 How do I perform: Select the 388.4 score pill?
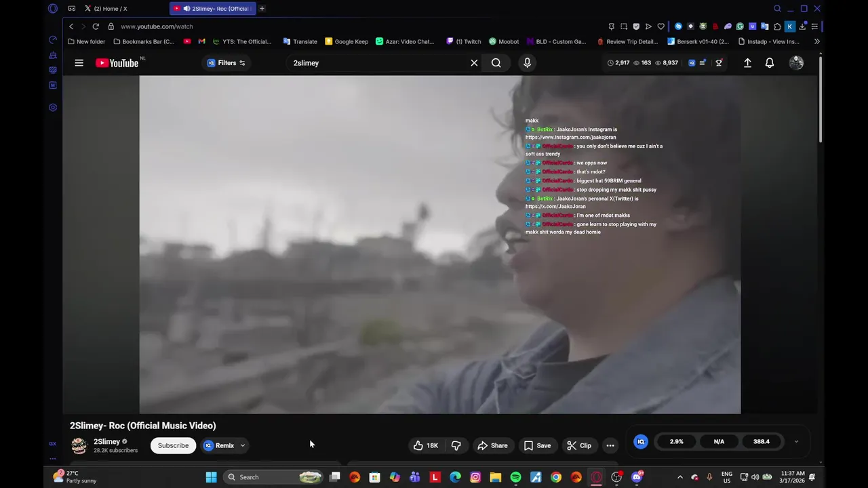(761, 442)
